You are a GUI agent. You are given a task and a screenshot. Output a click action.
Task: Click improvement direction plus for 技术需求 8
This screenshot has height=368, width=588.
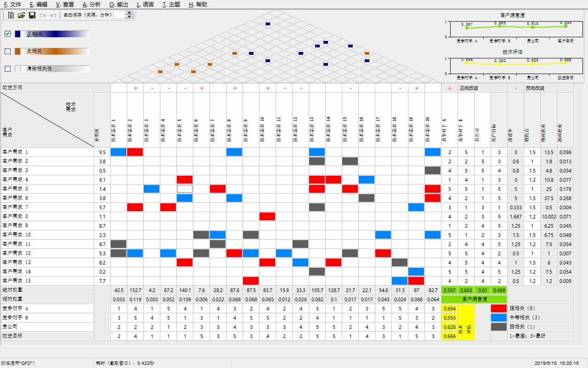234,88
